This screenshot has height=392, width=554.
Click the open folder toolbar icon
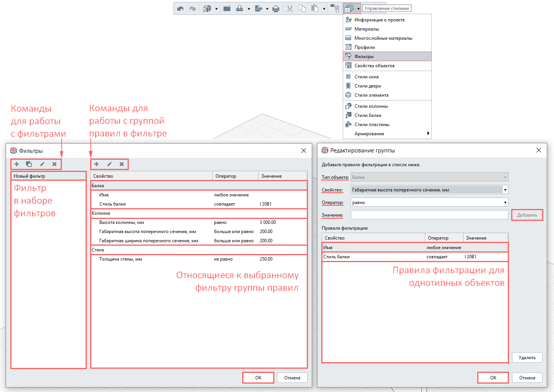(x=227, y=8)
